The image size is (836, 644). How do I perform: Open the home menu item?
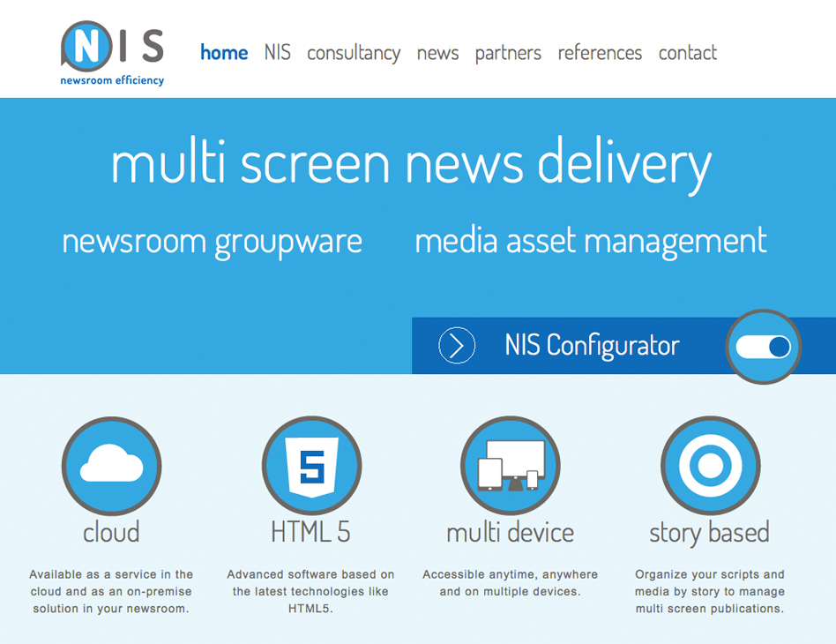(x=224, y=53)
